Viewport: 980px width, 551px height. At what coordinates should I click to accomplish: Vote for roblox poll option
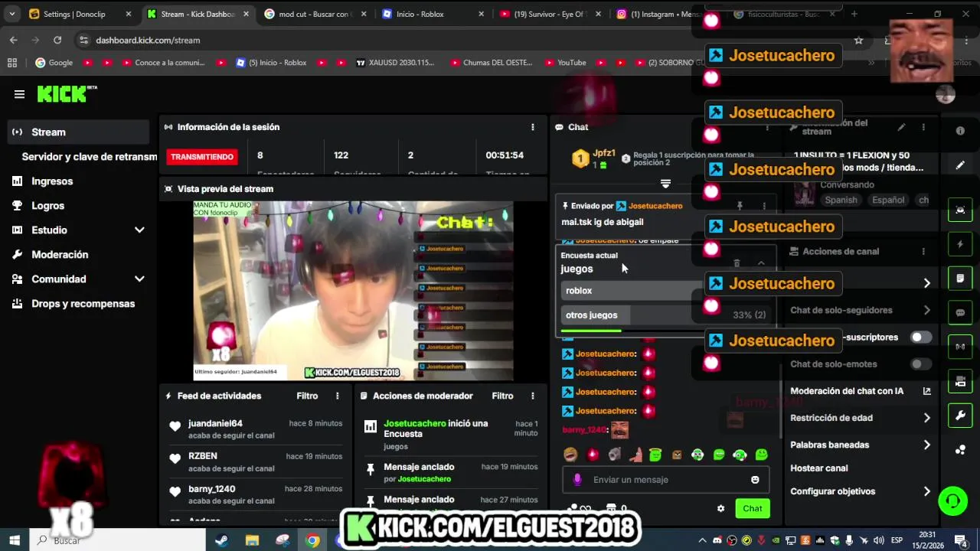coord(665,291)
